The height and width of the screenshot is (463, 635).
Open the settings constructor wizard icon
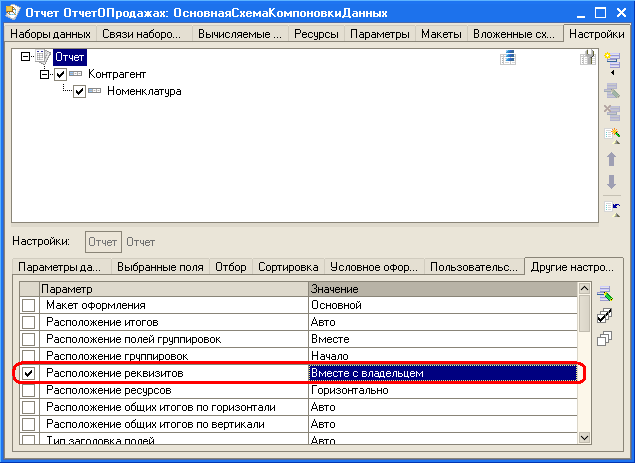[x=612, y=134]
